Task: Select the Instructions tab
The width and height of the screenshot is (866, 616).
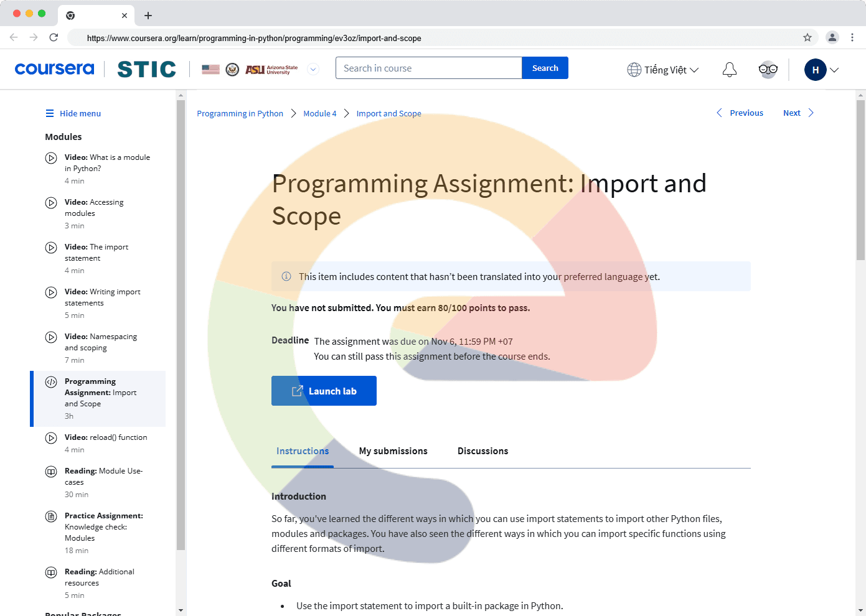Action: pyautogui.click(x=303, y=451)
